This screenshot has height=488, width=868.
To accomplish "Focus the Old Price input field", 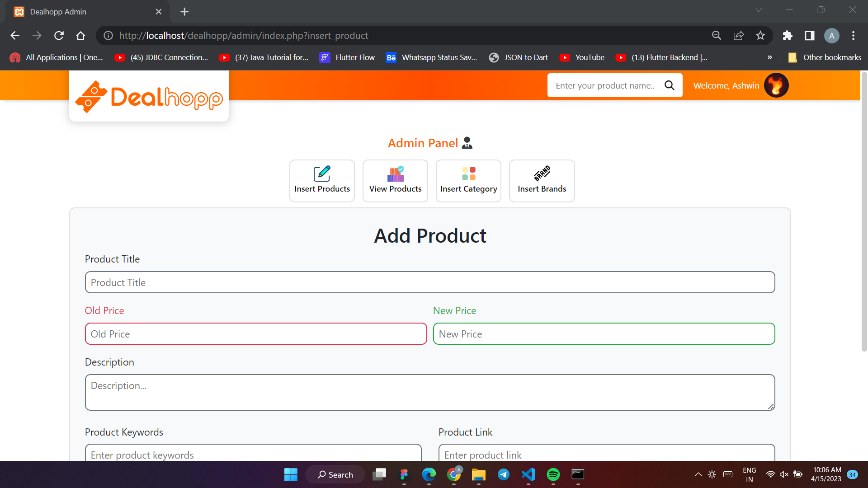I will (256, 334).
